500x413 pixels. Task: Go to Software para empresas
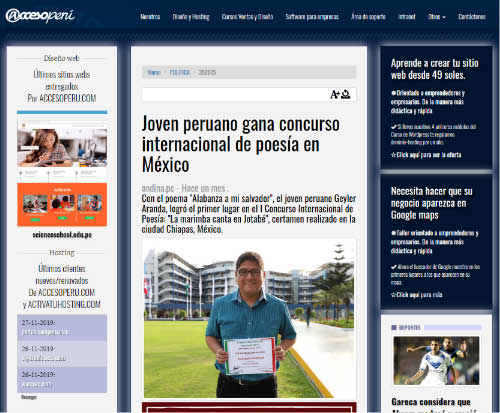click(312, 17)
